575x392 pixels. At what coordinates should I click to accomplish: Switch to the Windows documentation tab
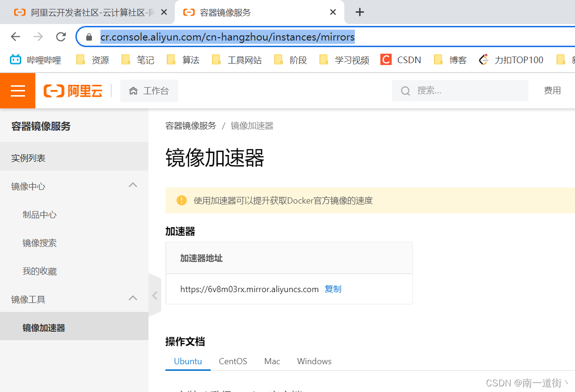pyautogui.click(x=314, y=361)
